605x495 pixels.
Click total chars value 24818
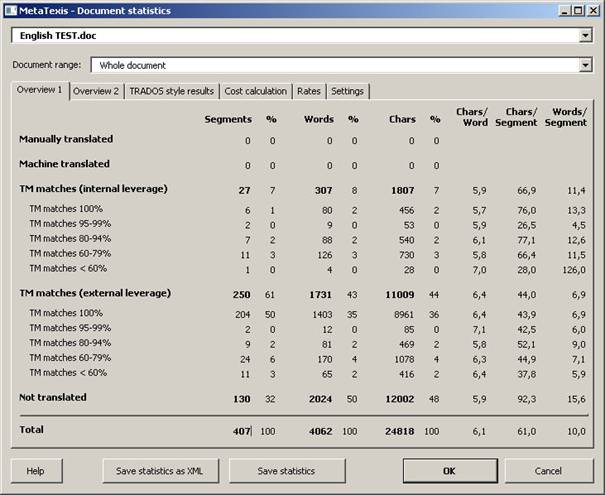(x=399, y=431)
